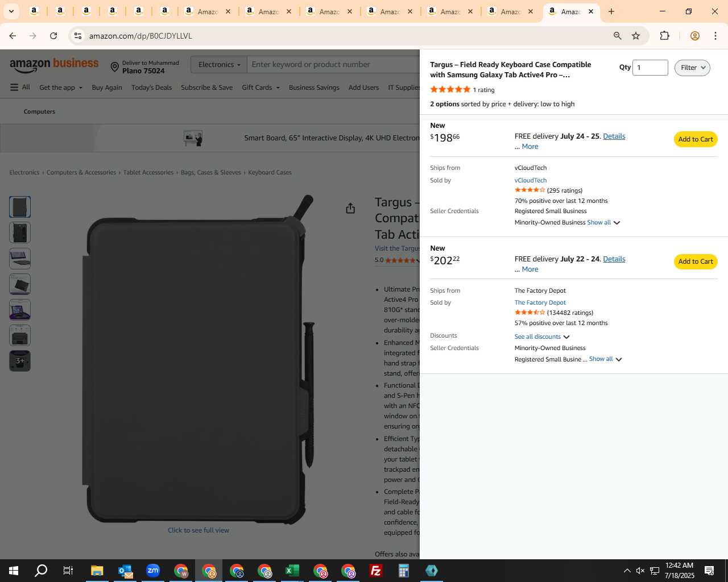This screenshot has width=728, height=582.
Task: Click the share icon above the product title
Action: click(x=350, y=209)
